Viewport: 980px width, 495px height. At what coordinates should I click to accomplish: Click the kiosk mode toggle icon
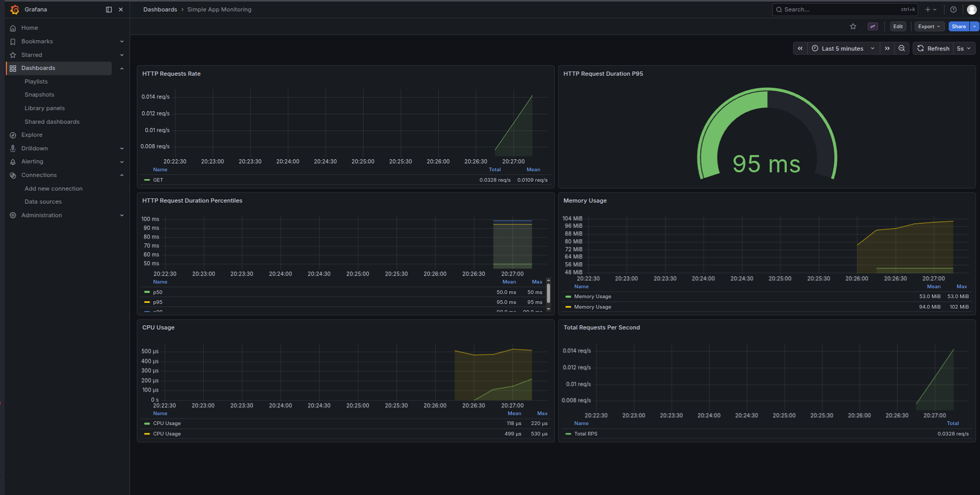tap(872, 27)
